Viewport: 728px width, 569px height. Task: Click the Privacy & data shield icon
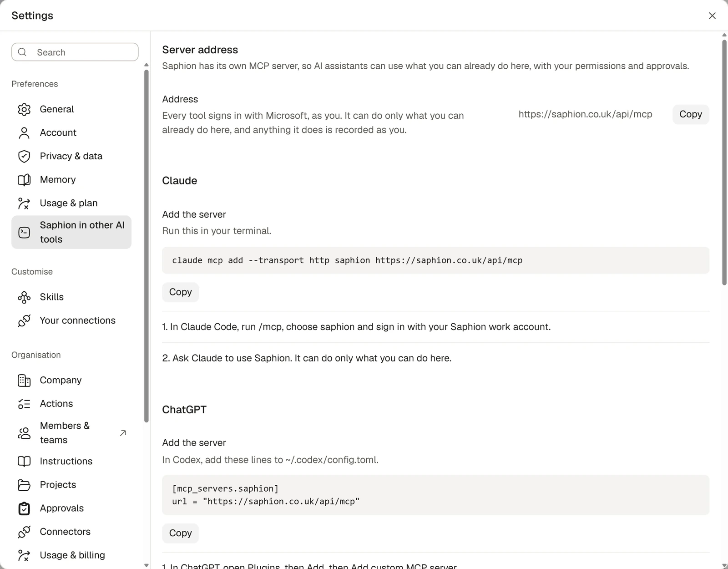coord(24,156)
